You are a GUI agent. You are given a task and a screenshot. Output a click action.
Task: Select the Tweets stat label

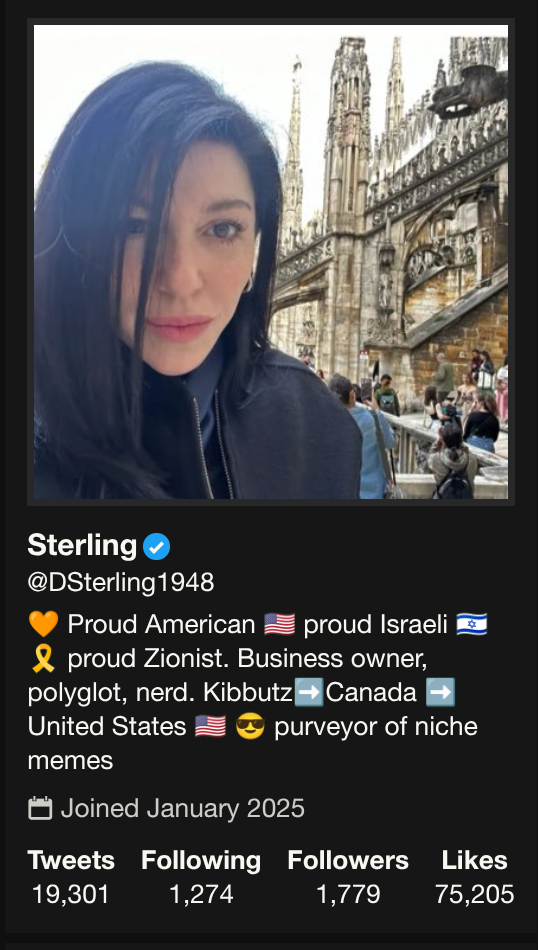tap(71, 860)
